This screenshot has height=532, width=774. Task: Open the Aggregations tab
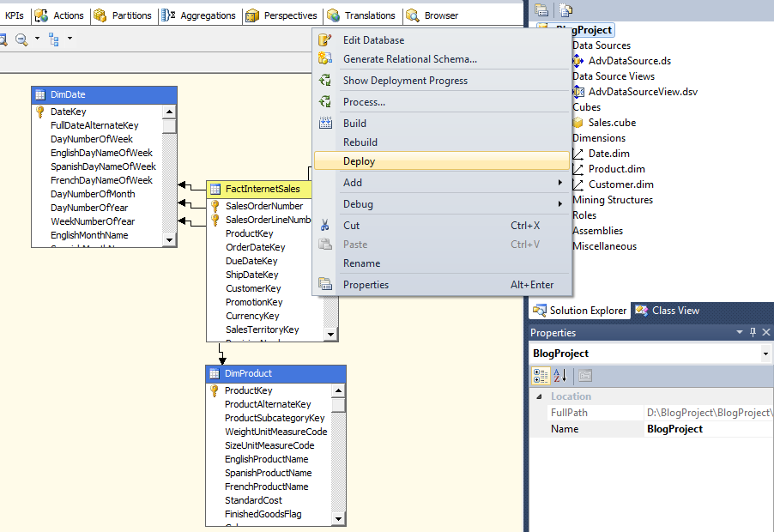[199, 15]
